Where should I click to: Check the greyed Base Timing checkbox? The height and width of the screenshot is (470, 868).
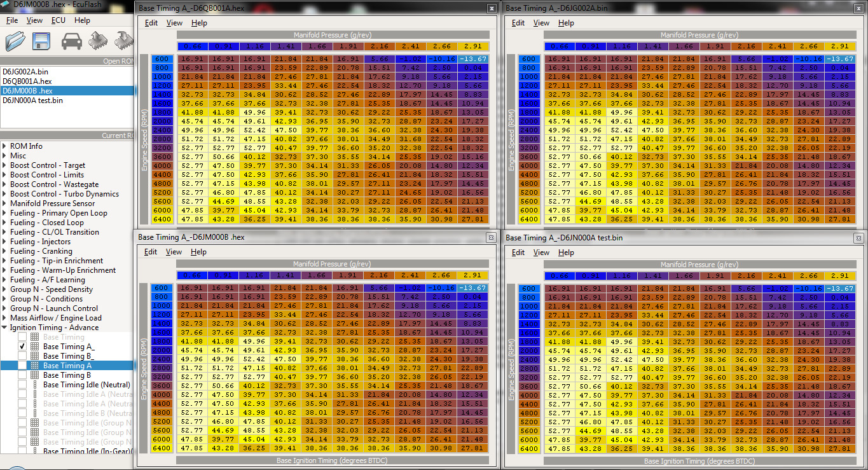22,337
